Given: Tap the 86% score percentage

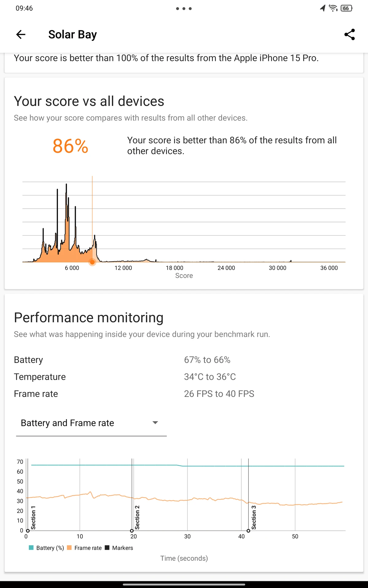Looking at the screenshot, I should pos(71,146).
